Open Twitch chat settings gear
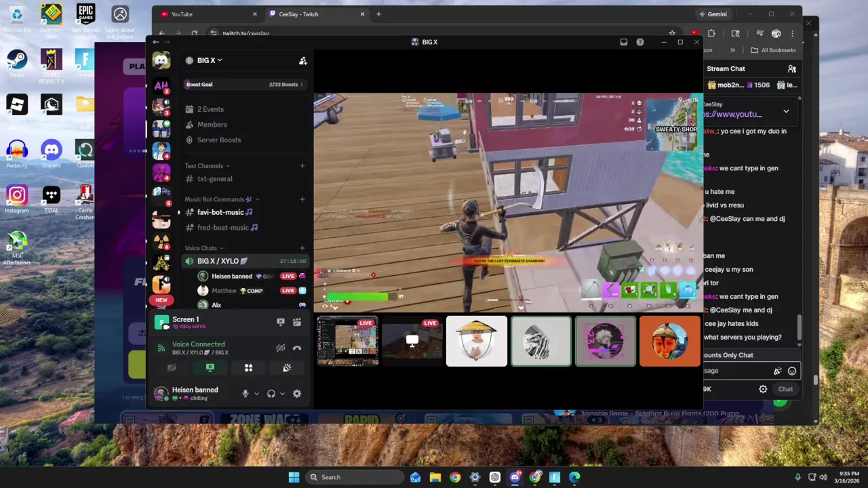The width and height of the screenshot is (868, 488). [763, 389]
